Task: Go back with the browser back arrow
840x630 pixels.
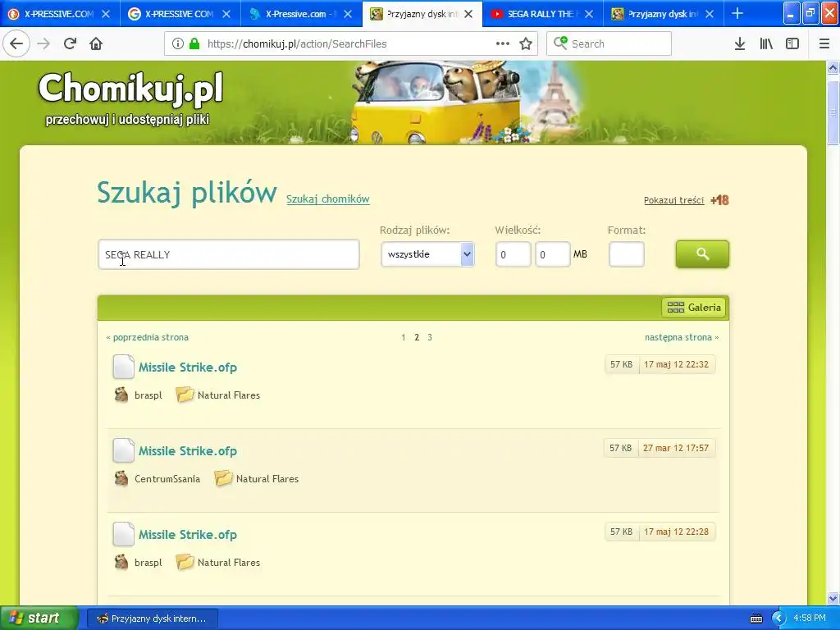Action: click(16, 44)
